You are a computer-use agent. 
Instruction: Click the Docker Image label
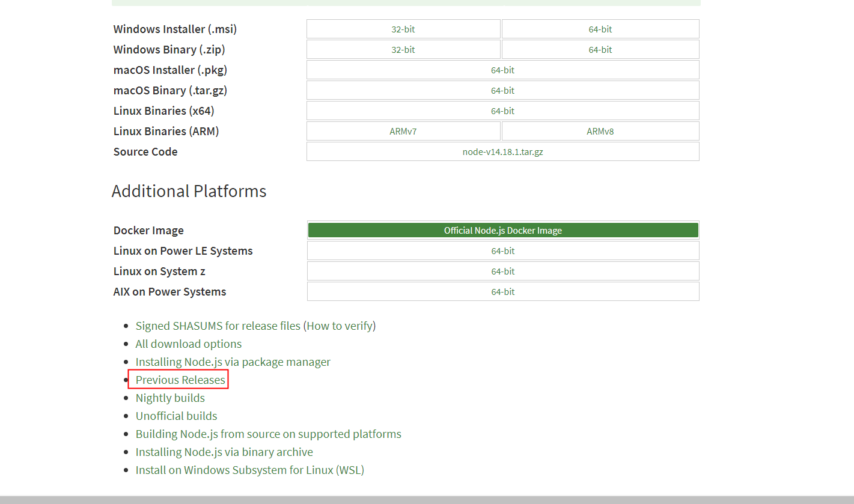[x=148, y=230]
